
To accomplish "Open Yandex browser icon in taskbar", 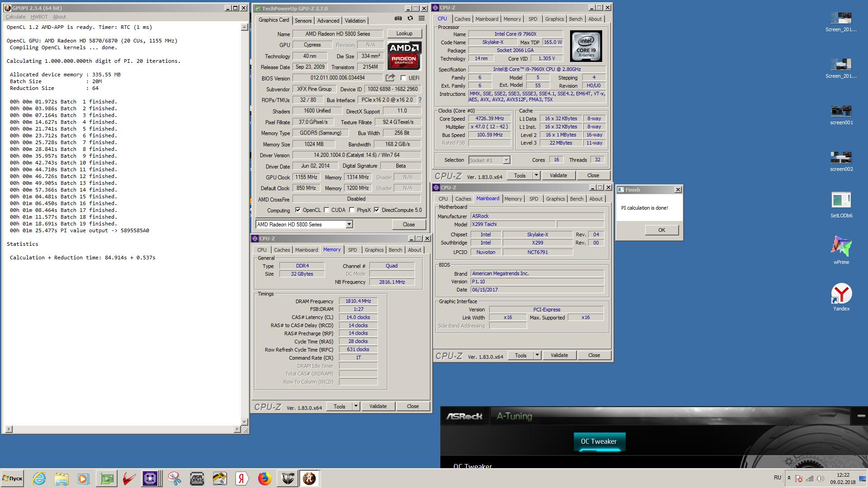I will (x=242, y=479).
